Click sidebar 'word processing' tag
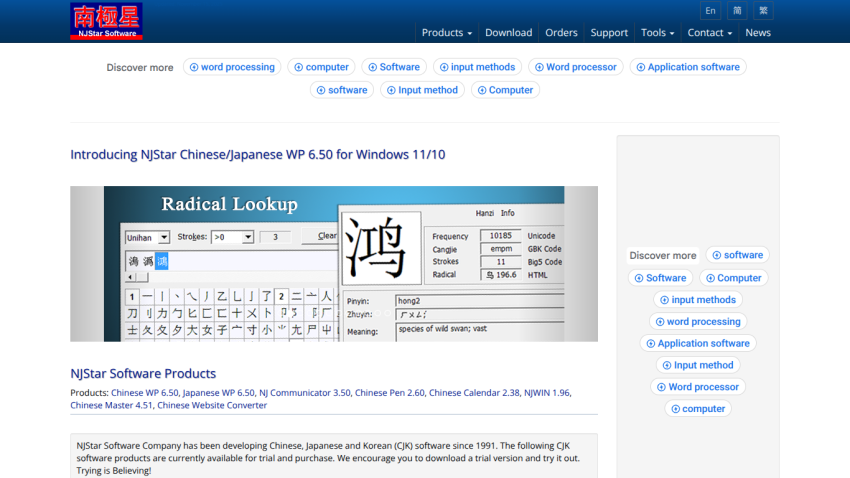Image resolution: width=850 pixels, height=478 pixels. pos(698,321)
